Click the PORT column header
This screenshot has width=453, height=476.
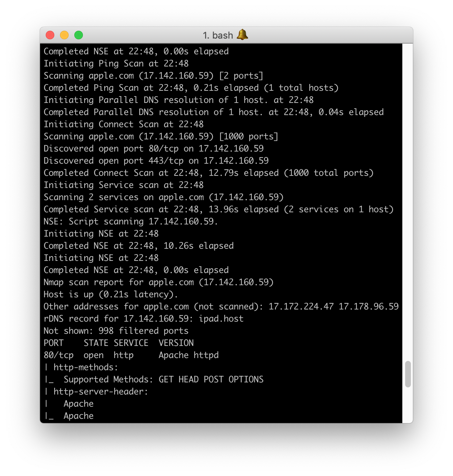tap(54, 343)
